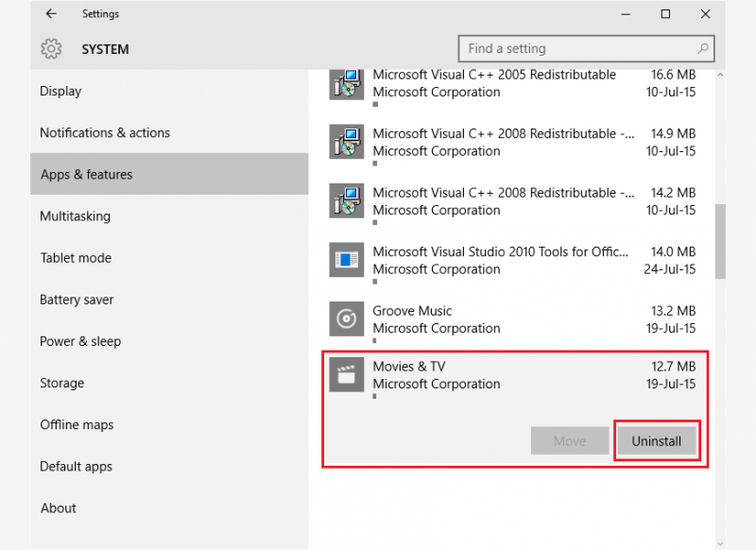Open the Tablet mode section
This screenshot has width=756, height=550.
169,258
